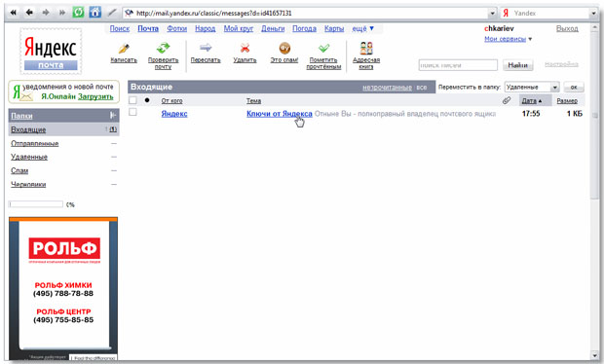Open the Погода top navigation link
The width and height of the screenshot is (604, 364).
[x=304, y=28]
